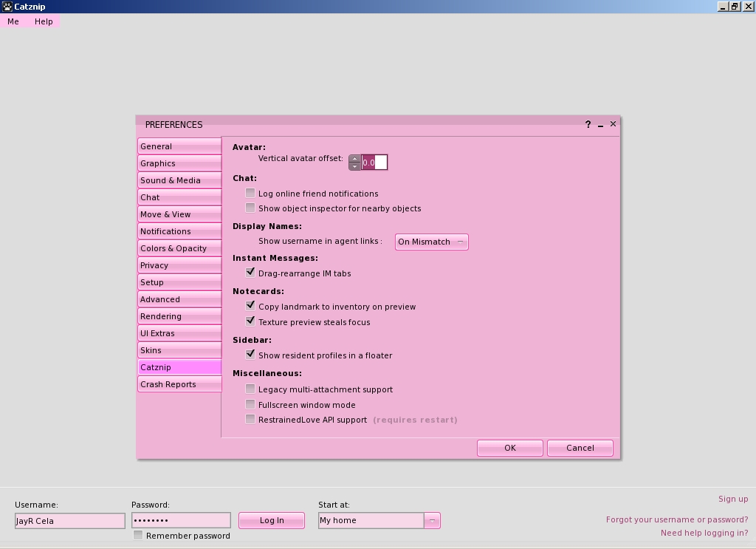
Task: Enable Fullscreen window mode
Action: pos(250,404)
